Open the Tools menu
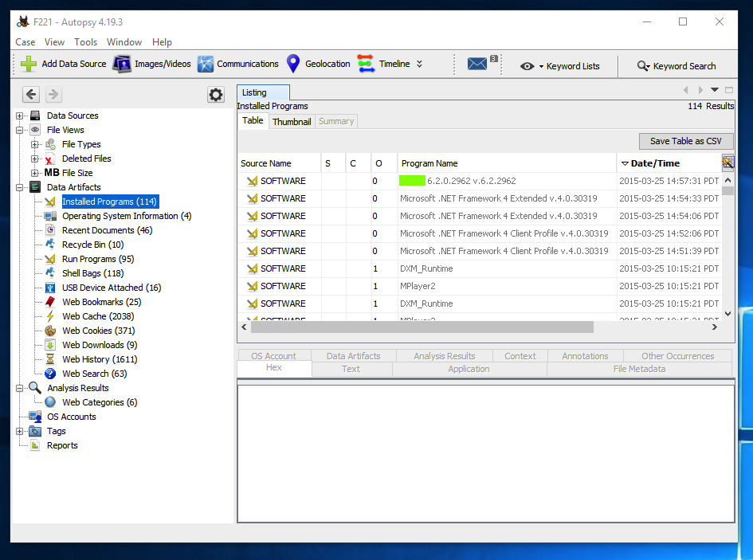The width and height of the screenshot is (753, 560). coord(85,42)
